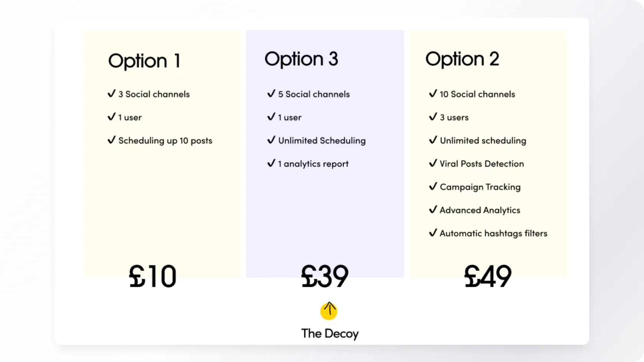This screenshot has width=644, height=362.
Task: Click checkmark next to Campaign Tracking
Action: [433, 187]
